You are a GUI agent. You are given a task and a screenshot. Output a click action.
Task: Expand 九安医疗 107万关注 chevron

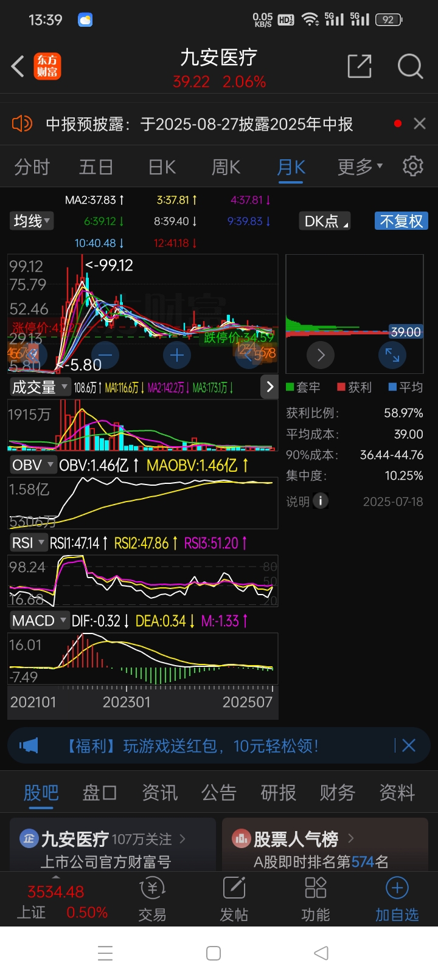[182, 839]
